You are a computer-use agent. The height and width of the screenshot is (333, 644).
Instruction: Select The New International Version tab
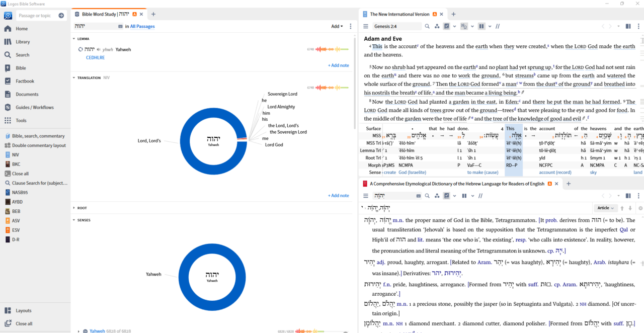click(399, 14)
